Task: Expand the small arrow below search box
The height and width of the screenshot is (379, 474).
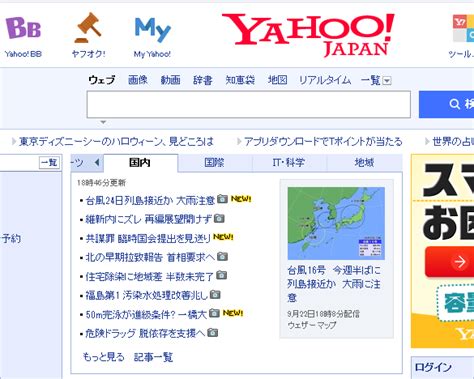Action: 103,122
